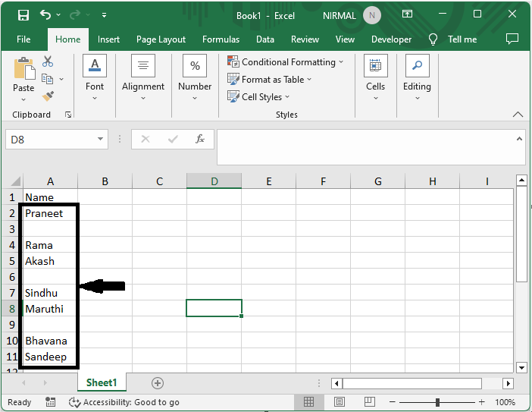Switch to Page Layout view
The width and height of the screenshot is (532, 412).
click(x=340, y=402)
